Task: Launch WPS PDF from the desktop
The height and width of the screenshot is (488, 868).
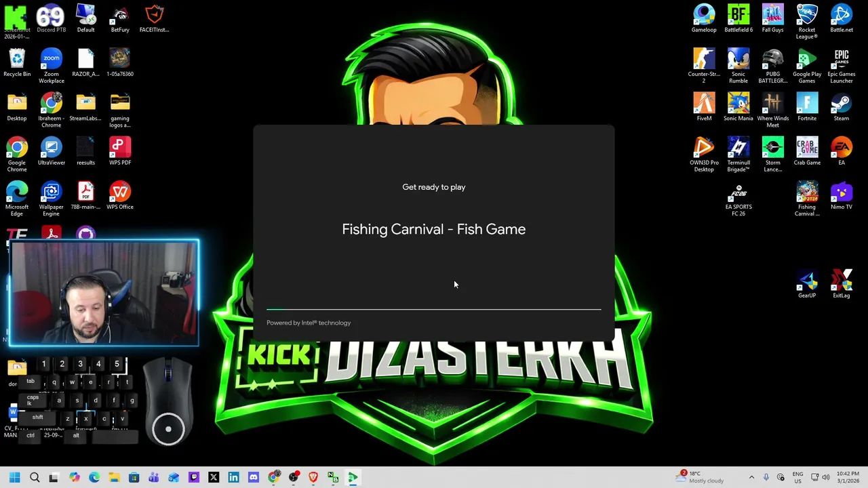Action: (x=120, y=152)
